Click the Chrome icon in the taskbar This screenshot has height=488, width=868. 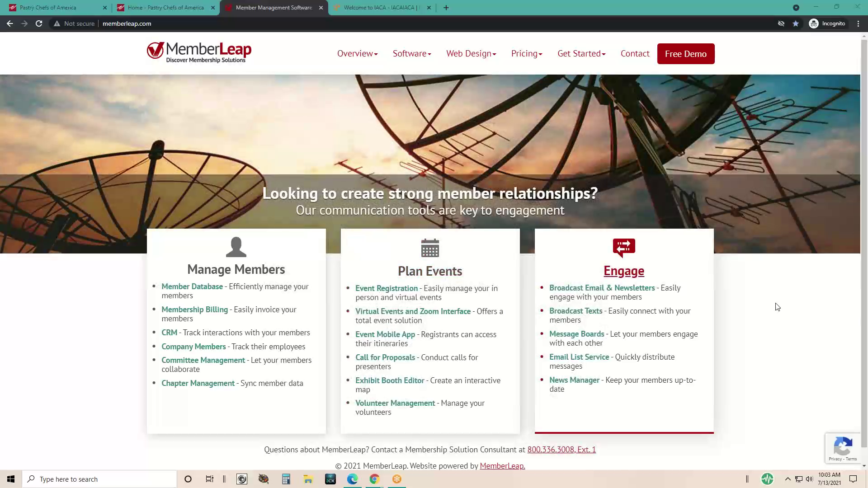374,479
